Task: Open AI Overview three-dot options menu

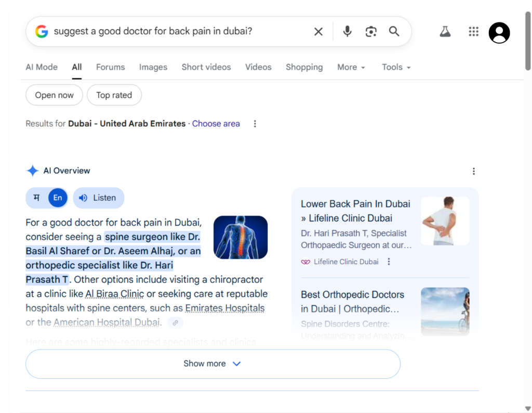Action: 473,171
